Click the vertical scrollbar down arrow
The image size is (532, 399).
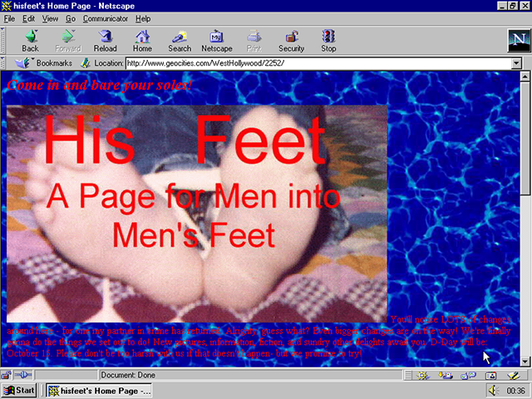coord(525,362)
